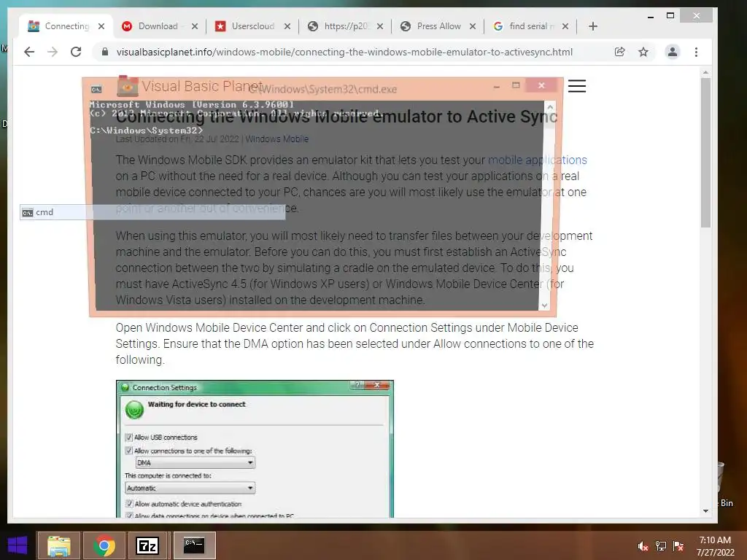This screenshot has height=560, width=747.
Task: Open the site hamburger menu
Action: pyautogui.click(x=577, y=86)
